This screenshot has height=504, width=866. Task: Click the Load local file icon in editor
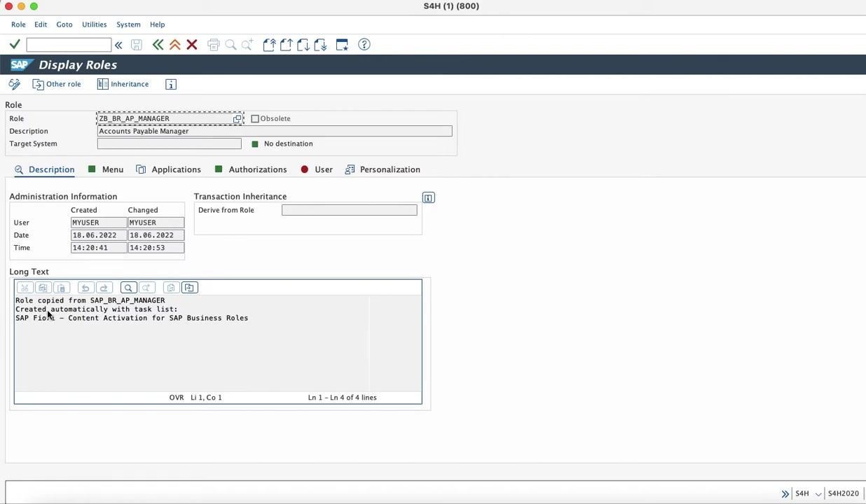[171, 288]
